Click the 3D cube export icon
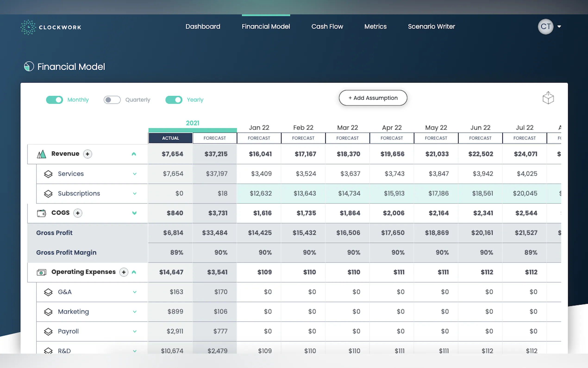Viewport: 588px width, 368px height. [x=548, y=98]
